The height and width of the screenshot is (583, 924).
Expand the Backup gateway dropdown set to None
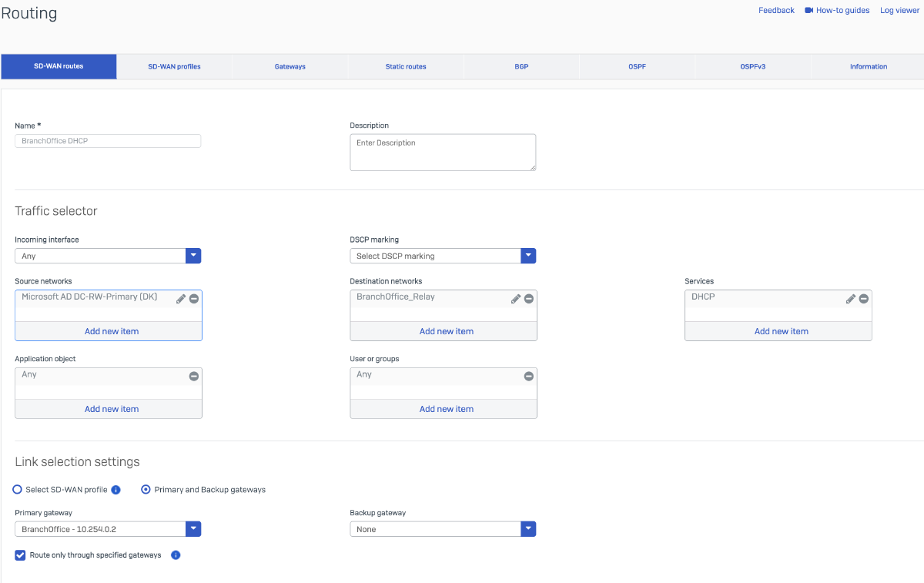coord(528,528)
